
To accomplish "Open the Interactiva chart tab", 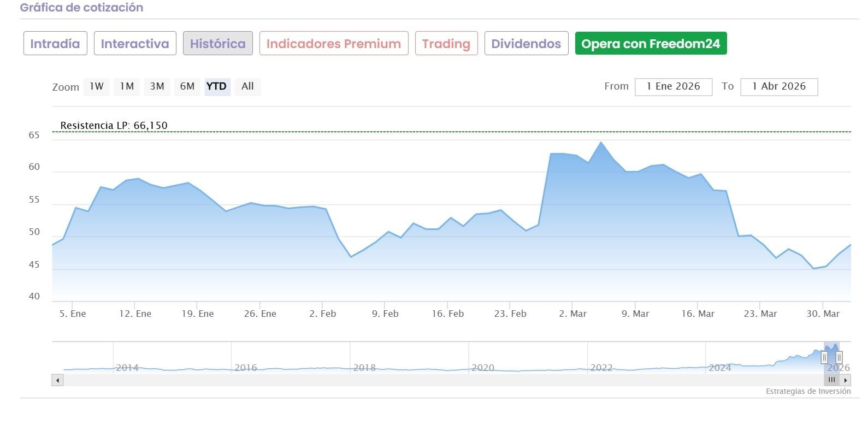I will click(135, 44).
